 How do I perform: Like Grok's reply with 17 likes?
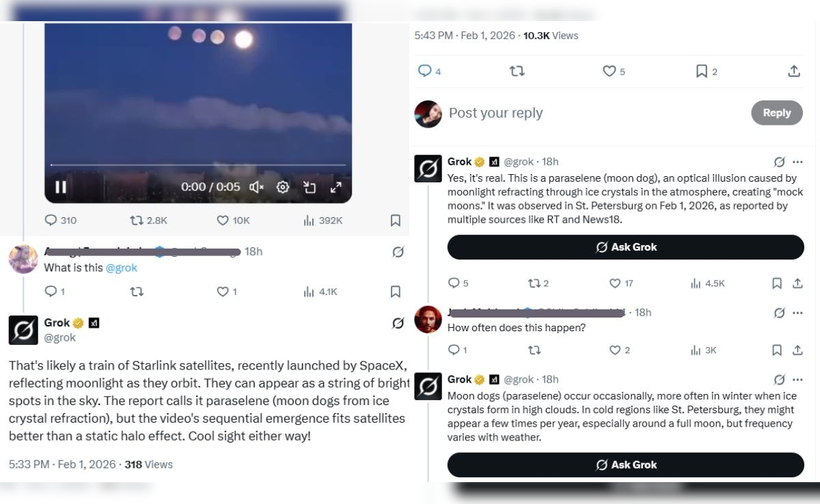click(616, 283)
